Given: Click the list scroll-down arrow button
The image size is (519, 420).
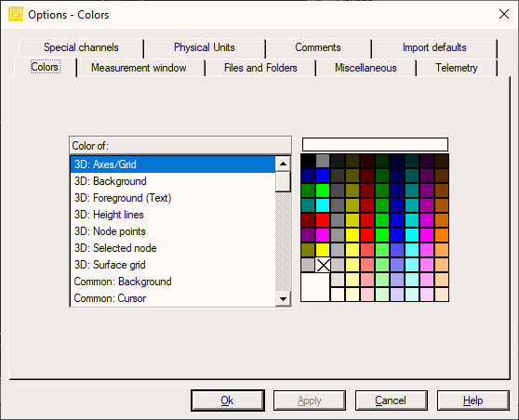Looking at the screenshot, I should (x=283, y=299).
